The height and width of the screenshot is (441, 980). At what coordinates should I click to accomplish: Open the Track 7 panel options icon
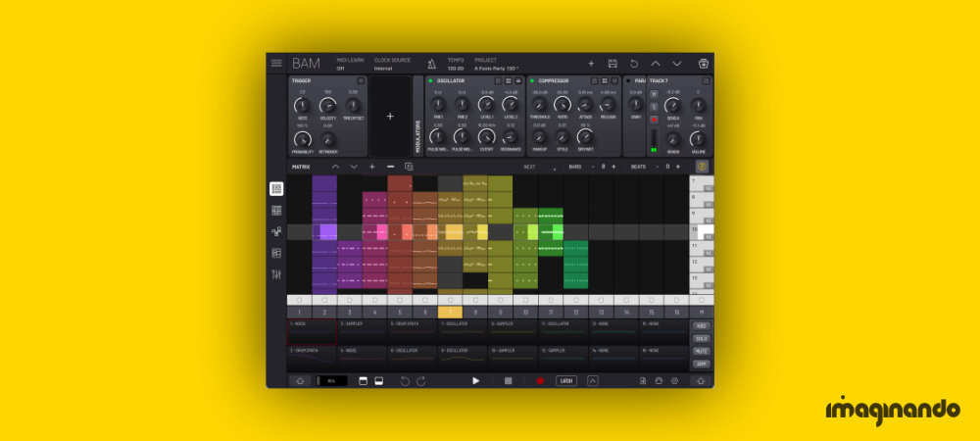click(x=706, y=80)
